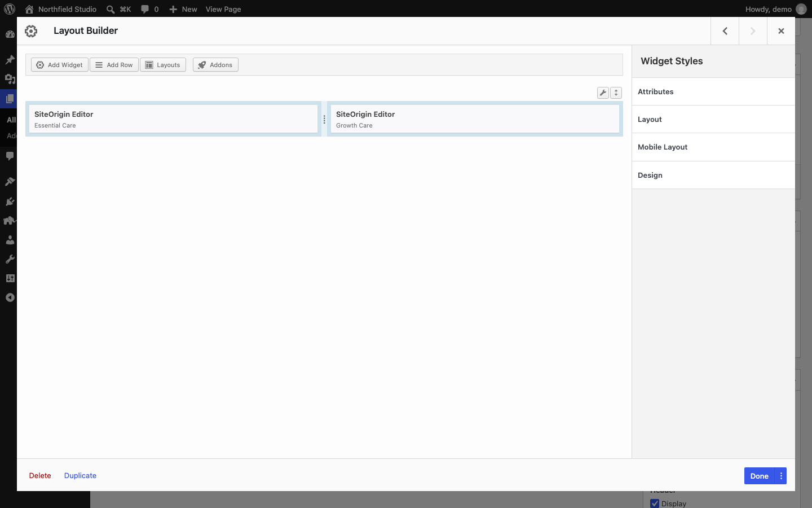The image size is (812, 508).
Task: Collapse the admin menu with arrow icon
Action: pyautogui.click(x=10, y=297)
